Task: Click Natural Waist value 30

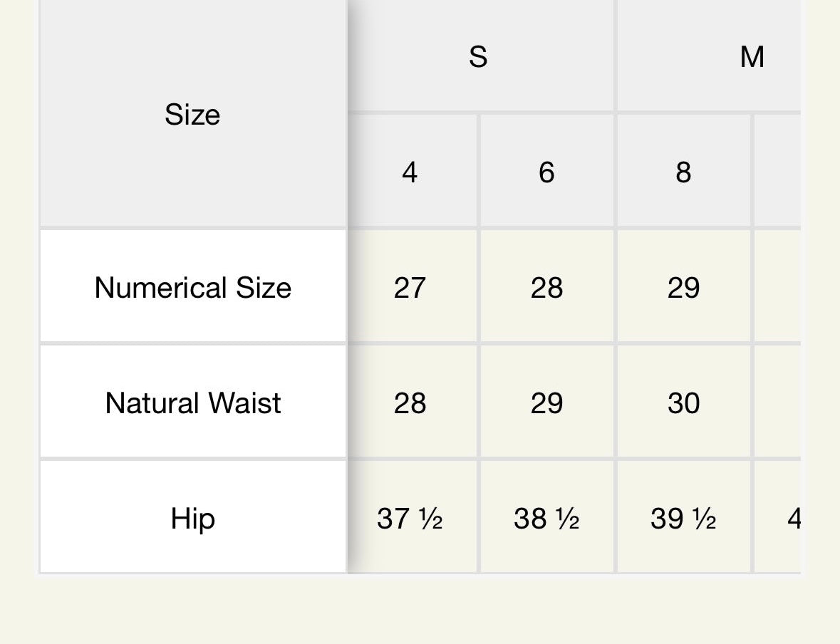Action: 683,403
